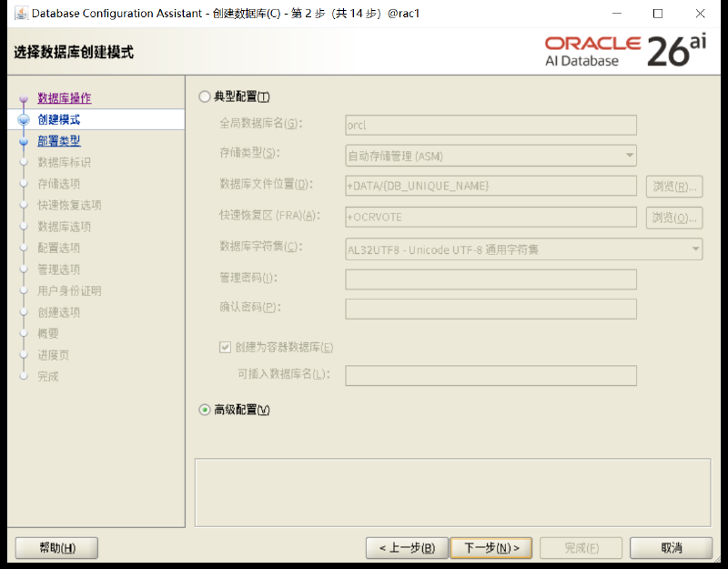Click 浏览(R) button for database file location
Screen dimensions: 728x569
click(x=674, y=187)
